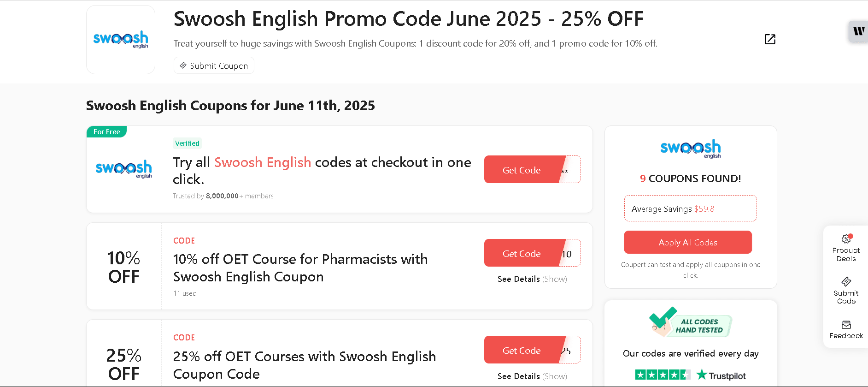This screenshot has width=868, height=387.
Task: Open the 10% off OET Pharmacists coupon title
Action: click(x=300, y=268)
